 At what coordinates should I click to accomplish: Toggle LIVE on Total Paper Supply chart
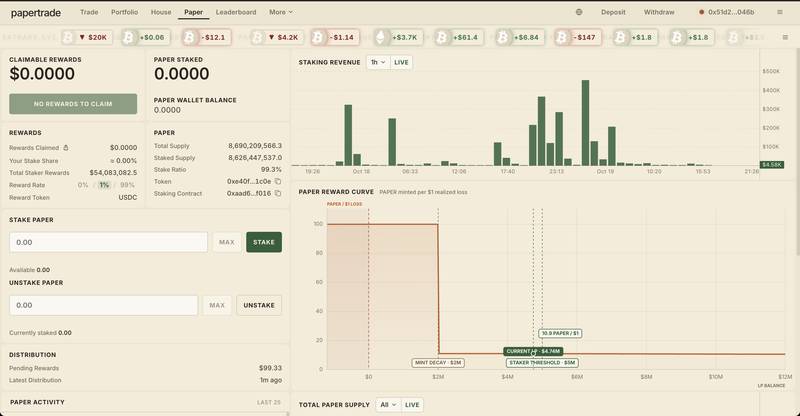click(x=412, y=405)
